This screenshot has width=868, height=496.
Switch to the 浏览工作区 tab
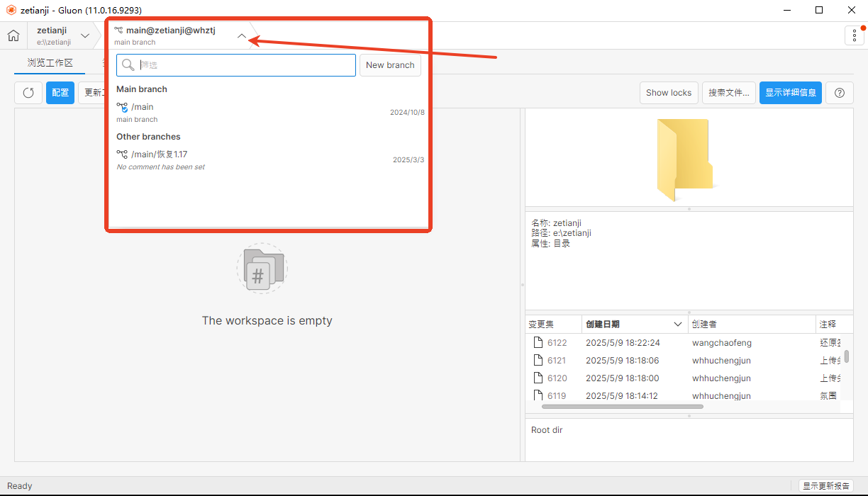[50, 63]
